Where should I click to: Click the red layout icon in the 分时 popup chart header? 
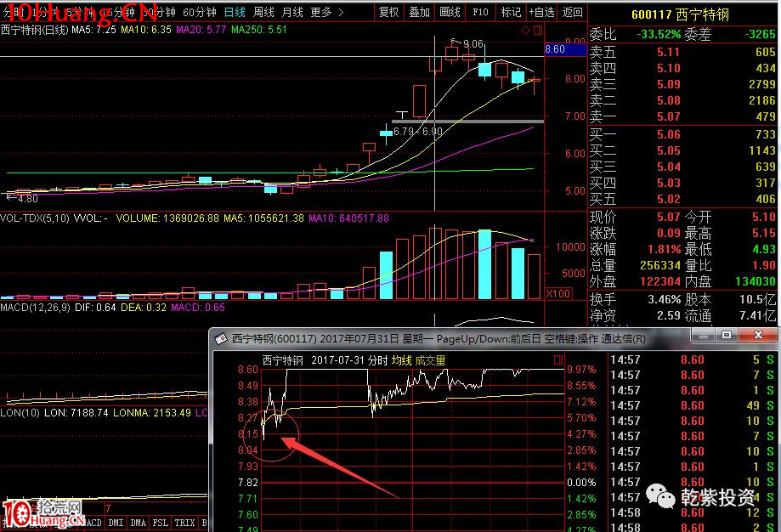(558, 359)
